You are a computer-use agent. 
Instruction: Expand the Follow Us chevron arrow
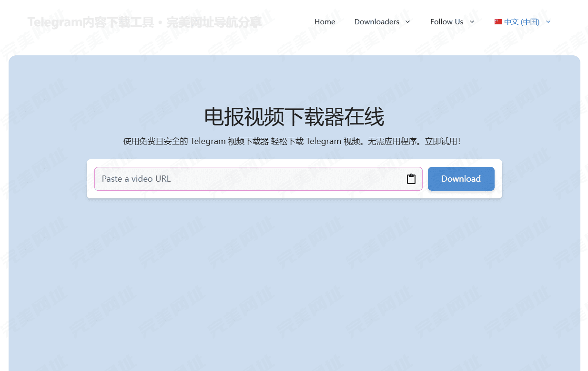(x=472, y=21)
